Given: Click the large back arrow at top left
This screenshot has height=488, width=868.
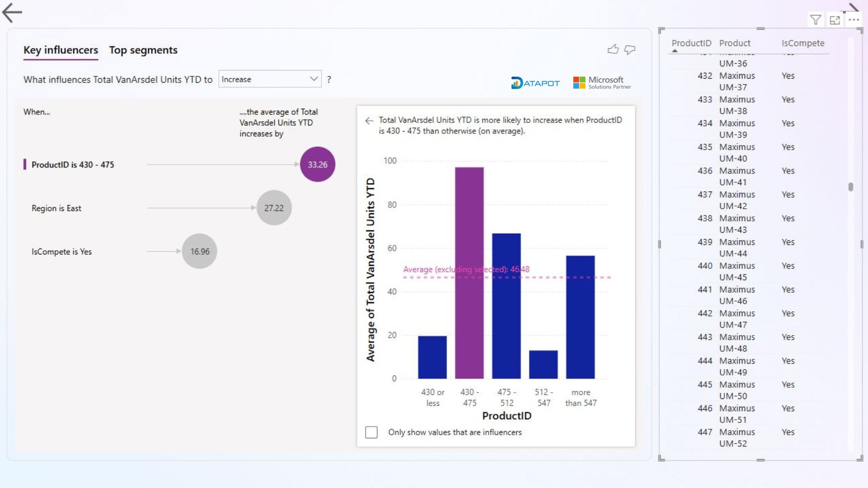Looking at the screenshot, I should click(x=12, y=13).
